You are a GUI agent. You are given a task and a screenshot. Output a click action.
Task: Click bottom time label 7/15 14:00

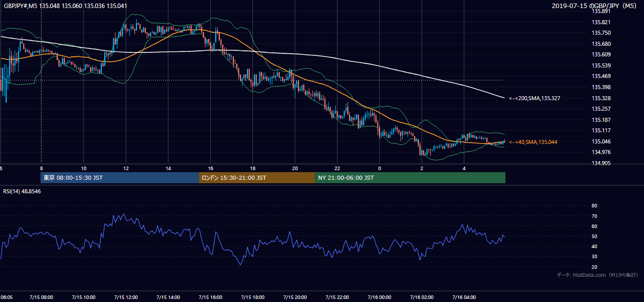point(168,297)
